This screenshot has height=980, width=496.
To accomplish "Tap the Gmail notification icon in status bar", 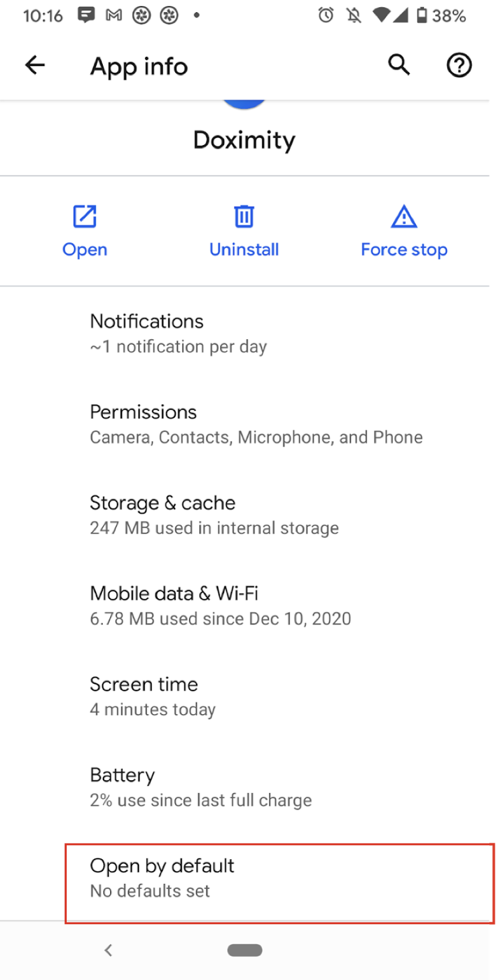I will pyautogui.click(x=114, y=15).
